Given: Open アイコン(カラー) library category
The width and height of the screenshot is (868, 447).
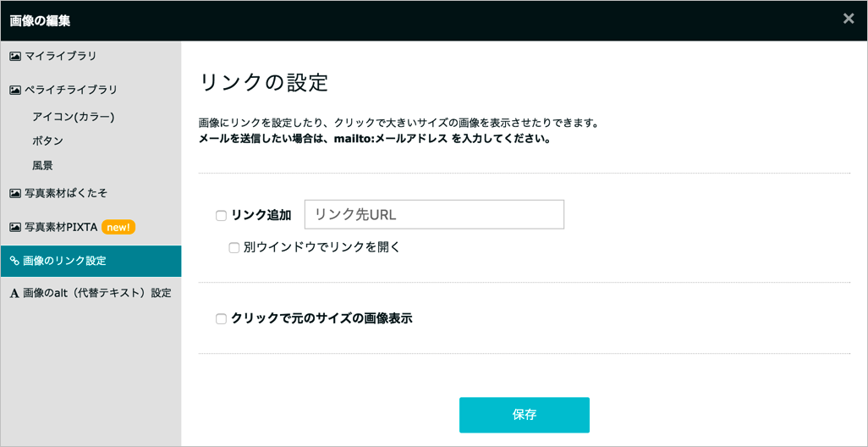Looking at the screenshot, I should pyautogui.click(x=73, y=116).
